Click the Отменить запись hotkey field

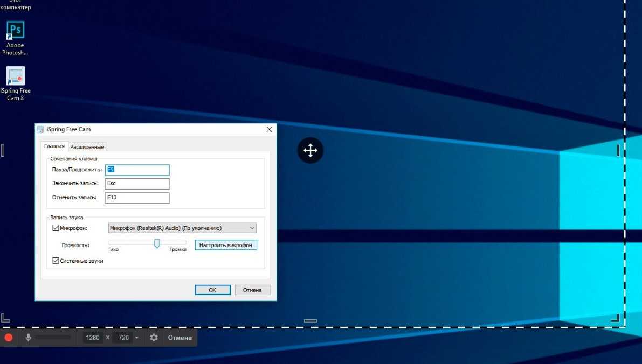click(137, 198)
